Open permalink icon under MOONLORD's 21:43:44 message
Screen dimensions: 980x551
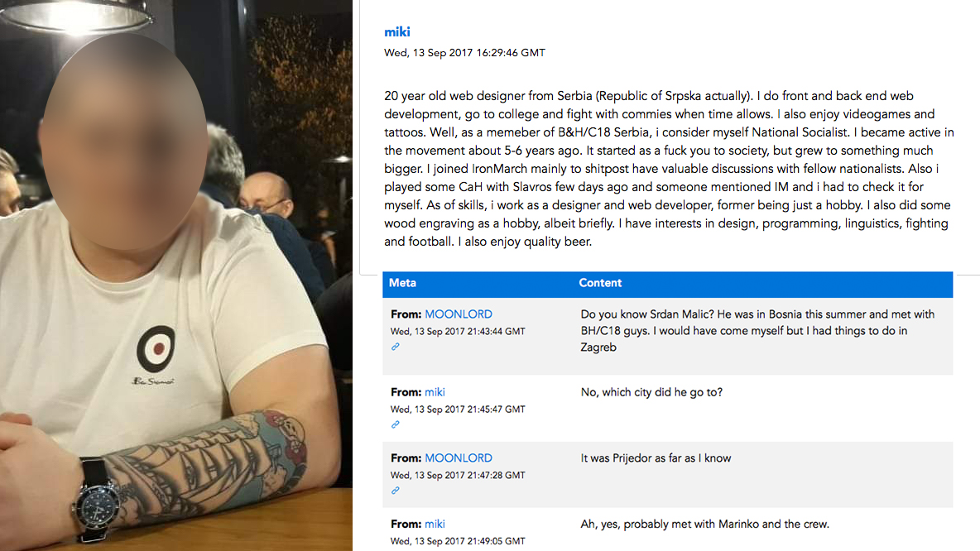point(396,347)
